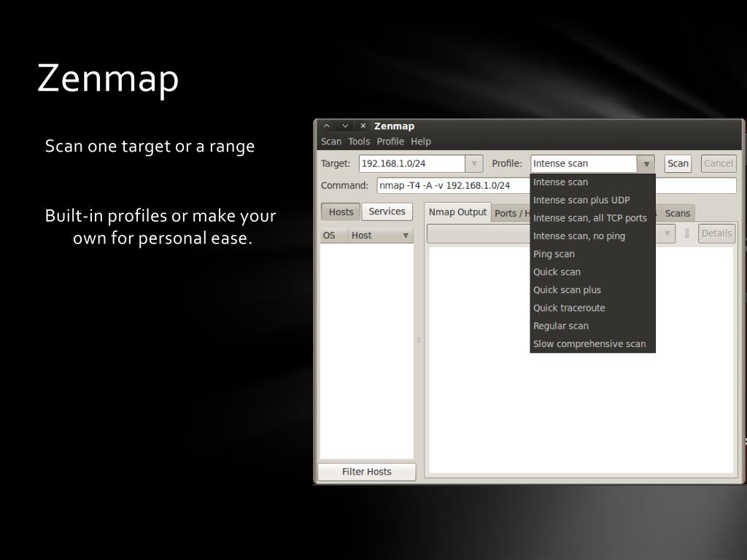
Task: Select Intense scan plus UDP profile
Action: 592,200
